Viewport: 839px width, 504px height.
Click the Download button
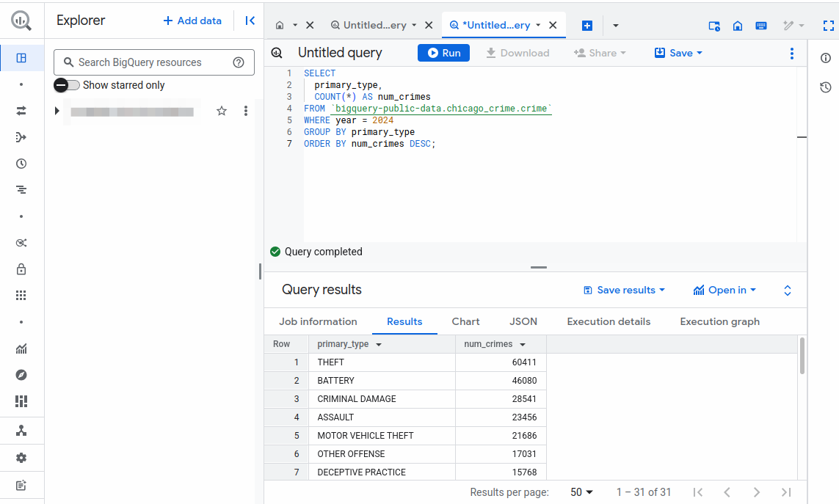click(517, 53)
